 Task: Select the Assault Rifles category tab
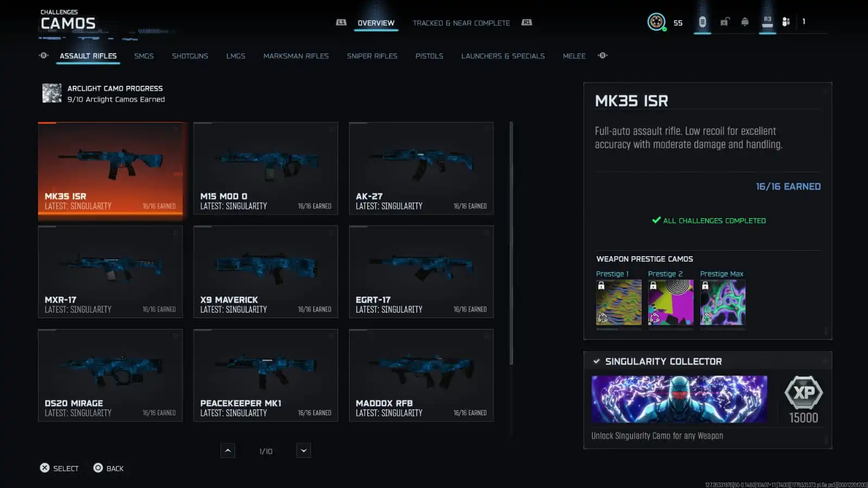tap(88, 56)
